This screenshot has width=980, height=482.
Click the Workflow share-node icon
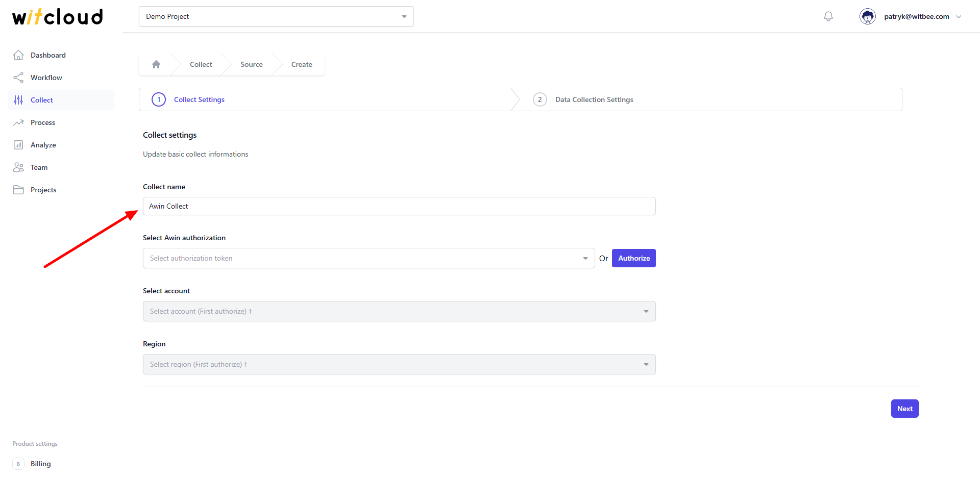pyautogui.click(x=18, y=78)
